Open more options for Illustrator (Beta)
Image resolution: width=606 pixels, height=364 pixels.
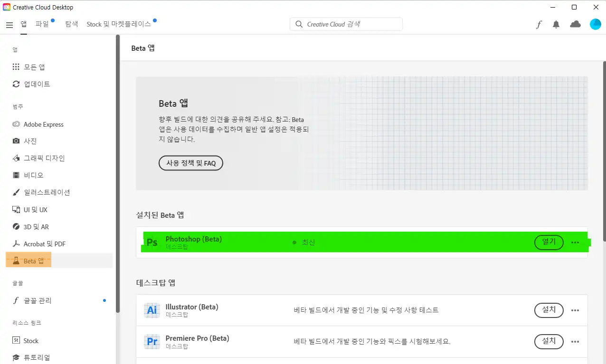click(x=575, y=310)
